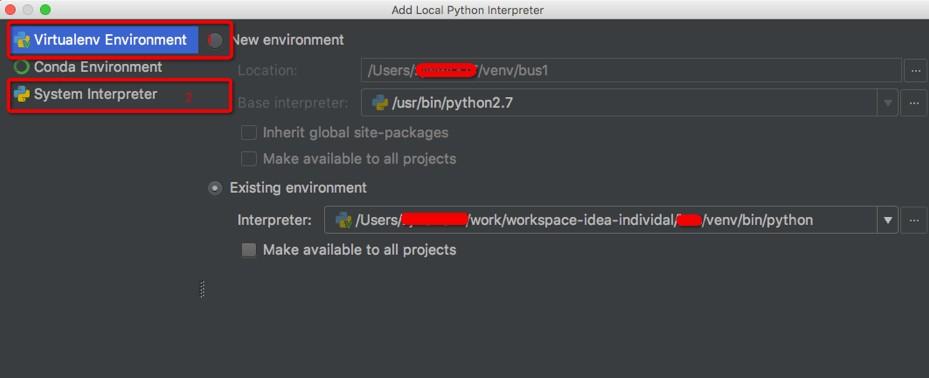This screenshot has width=929, height=378.
Task: Open browse button next to Location field
Action: pyautogui.click(x=915, y=71)
